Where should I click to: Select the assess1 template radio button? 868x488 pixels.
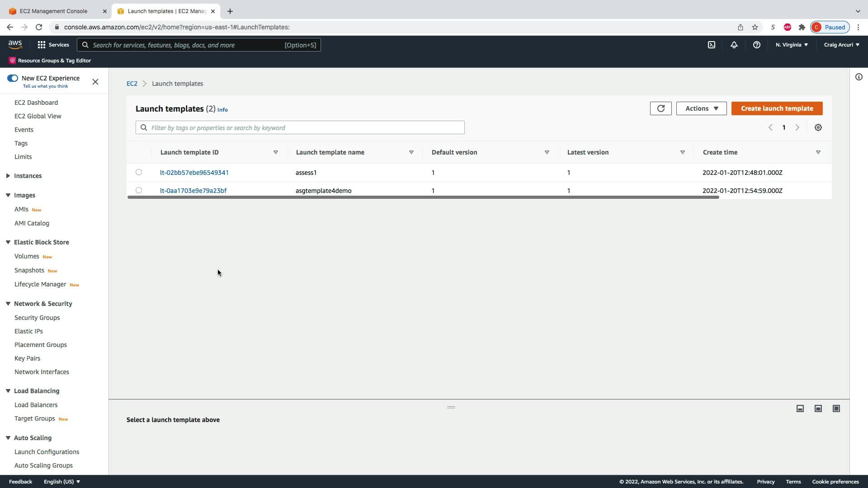click(x=139, y=172)
